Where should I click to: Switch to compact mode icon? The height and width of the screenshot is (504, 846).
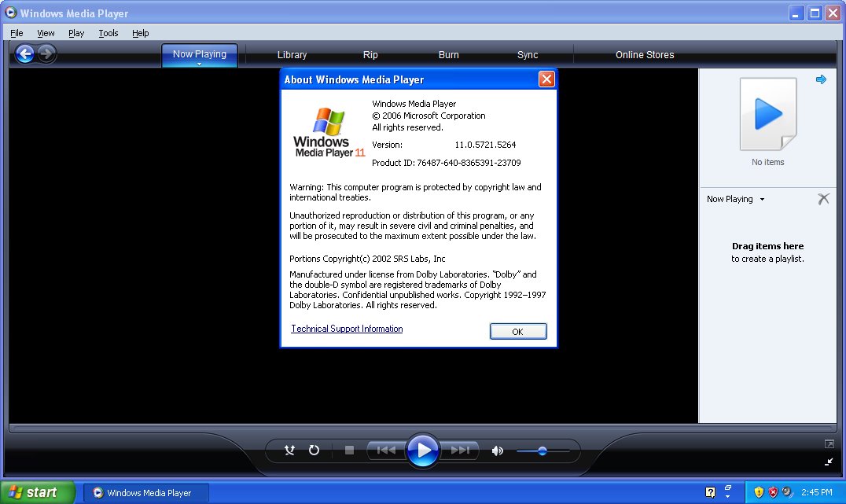pyautogui.click(x=829, y=462)
